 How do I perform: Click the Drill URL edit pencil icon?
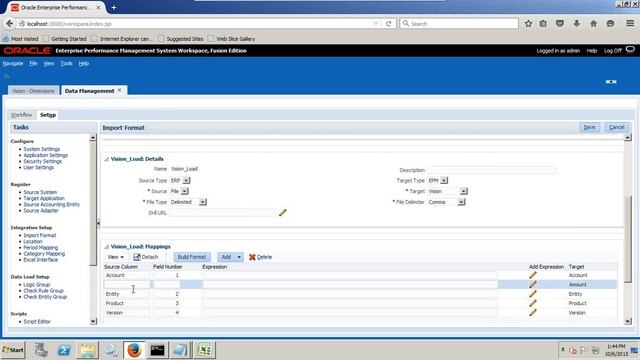tap(282, 213)
